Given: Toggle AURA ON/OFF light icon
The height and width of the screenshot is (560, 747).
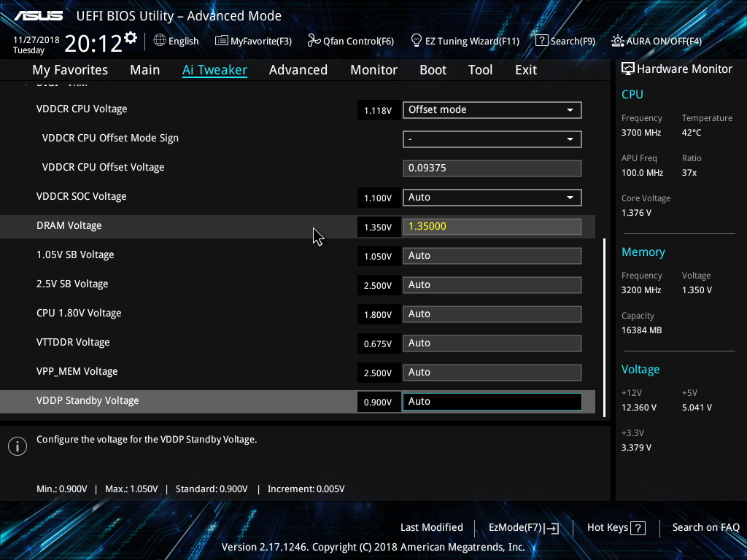Looking at the screenshot, I should 618,41.
